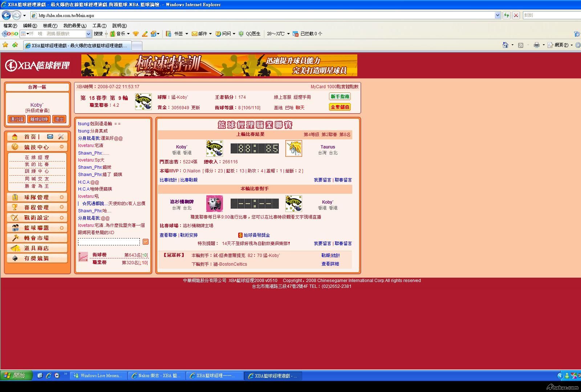Open the 說明 menu
Screen dimensions: 581x392
coord(119,26)
